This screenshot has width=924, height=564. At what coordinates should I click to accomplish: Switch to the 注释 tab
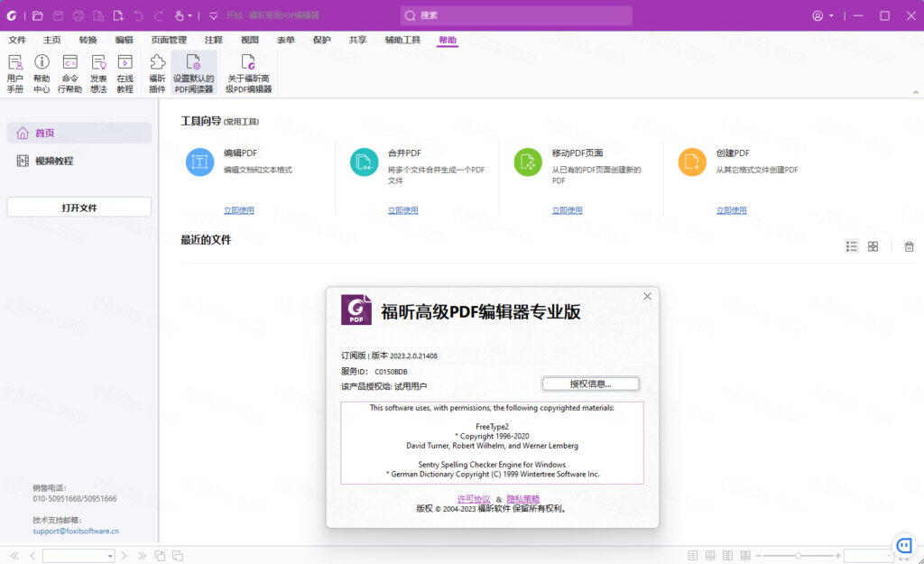(x=213, y=40)
